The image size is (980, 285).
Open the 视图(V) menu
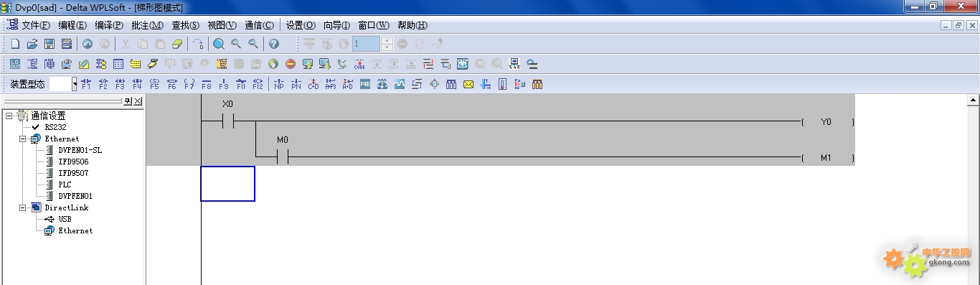pos(222,25)
